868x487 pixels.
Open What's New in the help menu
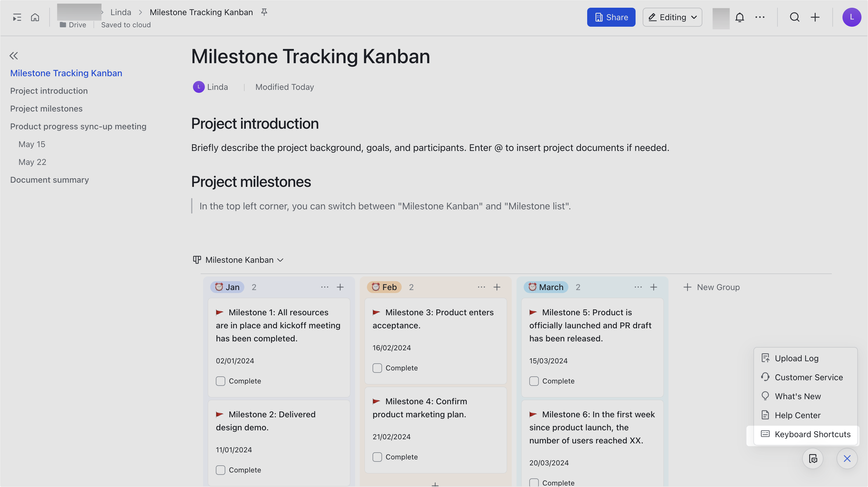click(x=805, y=396)
